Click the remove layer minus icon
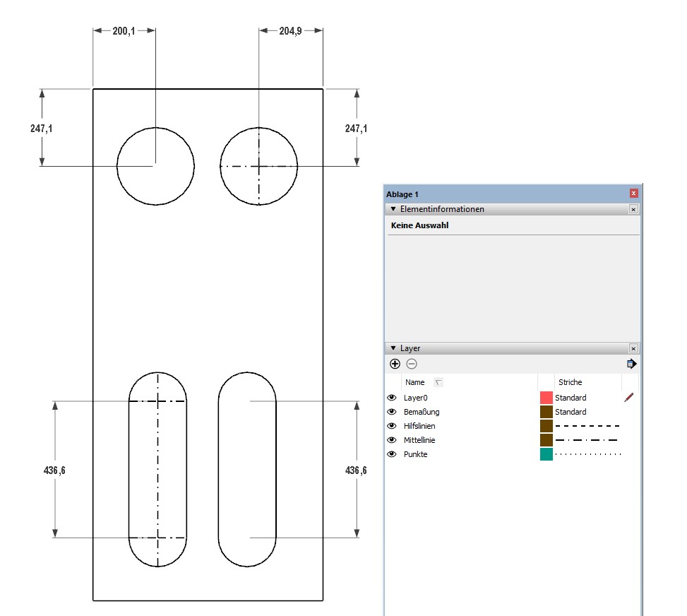The image size is (687, 616). (x=412, y=364)
